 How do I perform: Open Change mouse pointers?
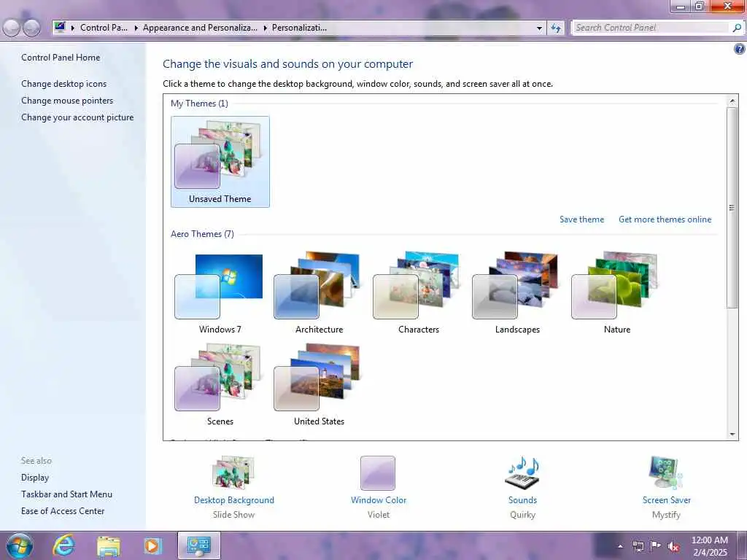(x=67, y=101)
